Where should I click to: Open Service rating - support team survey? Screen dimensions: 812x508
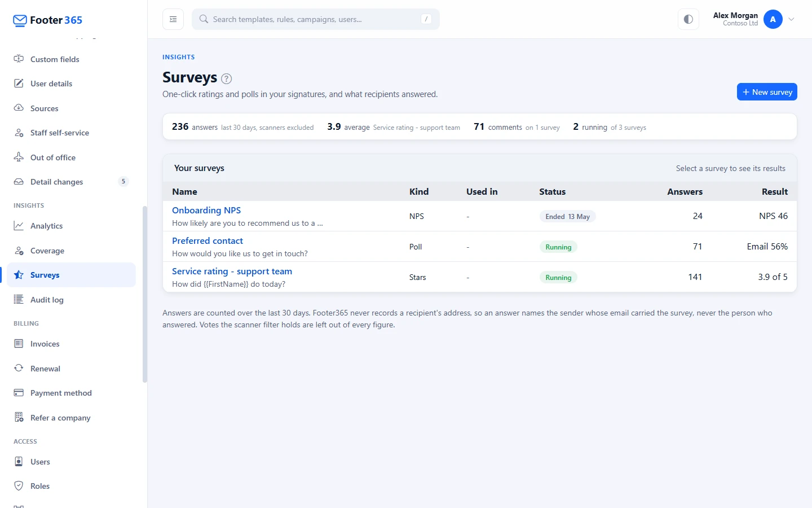point(232,271)
